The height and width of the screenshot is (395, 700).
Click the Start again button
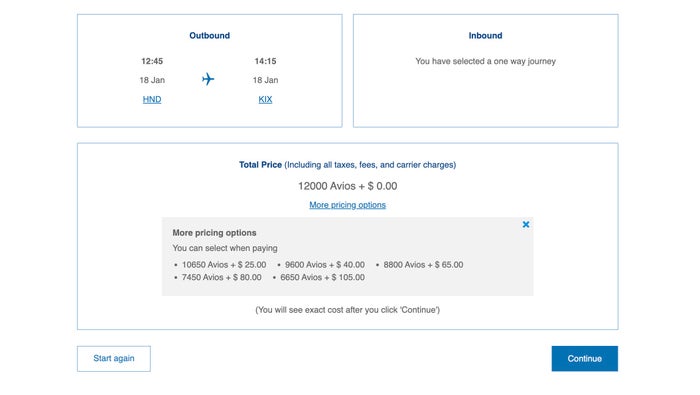click(114, 358)
